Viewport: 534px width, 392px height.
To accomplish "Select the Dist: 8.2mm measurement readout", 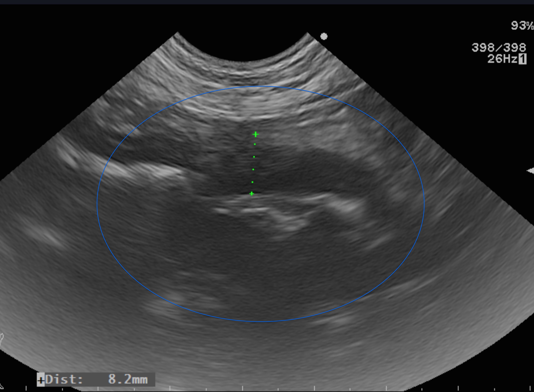I will point(96,379).
